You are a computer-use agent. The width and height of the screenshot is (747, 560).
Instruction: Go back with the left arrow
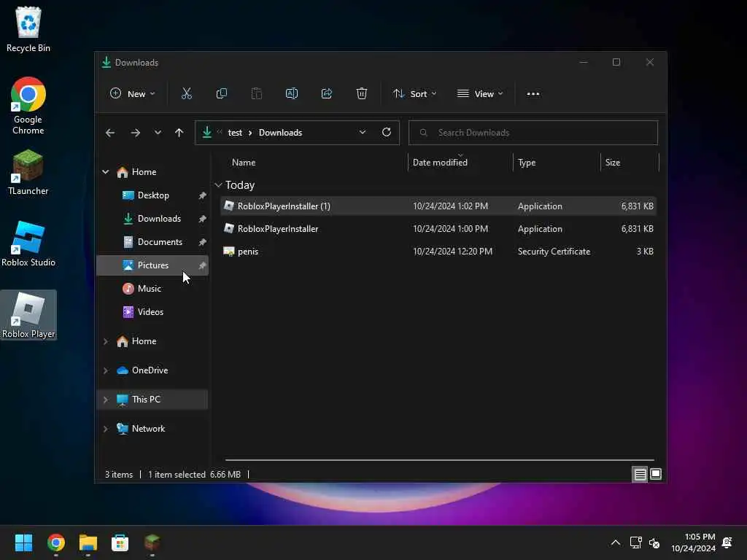point(110,133)
